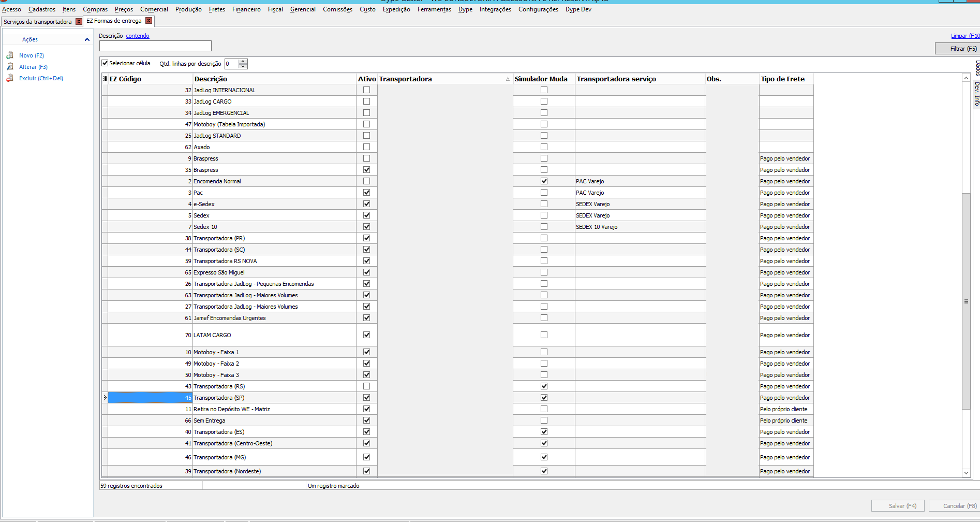This screenshot has width=980, height=522.
Task: Sort by Descrição column header
Action: click(x=275, y=79)
